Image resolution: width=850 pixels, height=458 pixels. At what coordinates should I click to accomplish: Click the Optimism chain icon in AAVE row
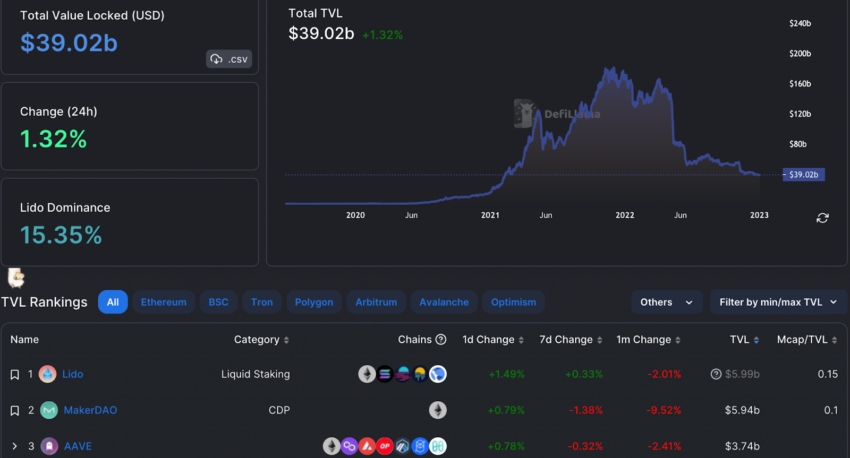pyautogui.click(x=385, y=446)
